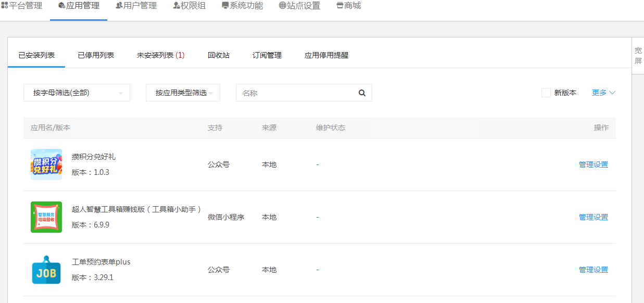Click version text 版本：1.0.3
The height and width of the screenshot is (303, 644).
(91, 172)
